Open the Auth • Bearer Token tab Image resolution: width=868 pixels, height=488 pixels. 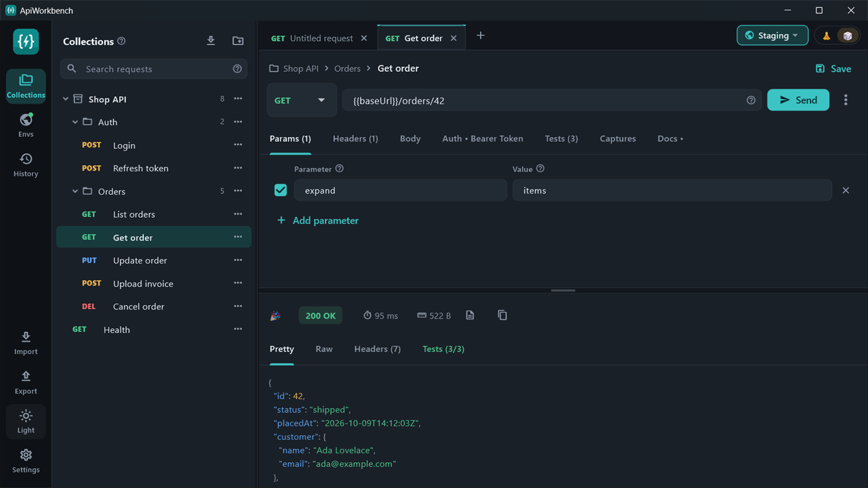tap(483, 139)
